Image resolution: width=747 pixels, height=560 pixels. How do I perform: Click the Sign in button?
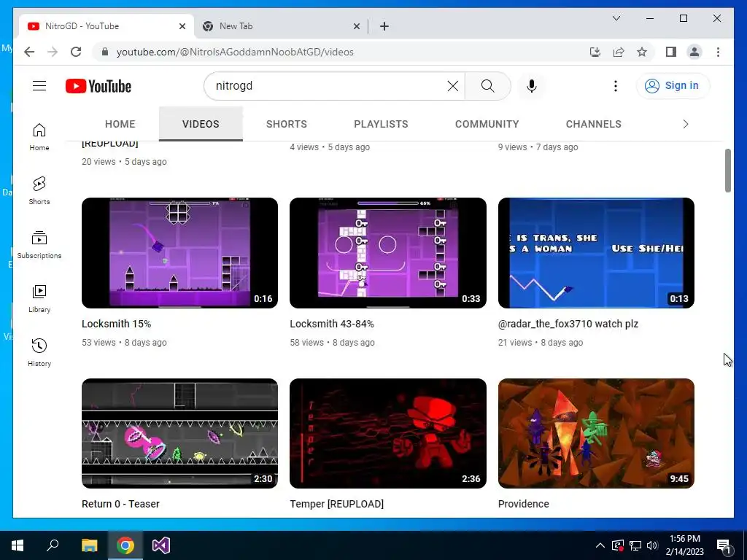click(673, 86)
